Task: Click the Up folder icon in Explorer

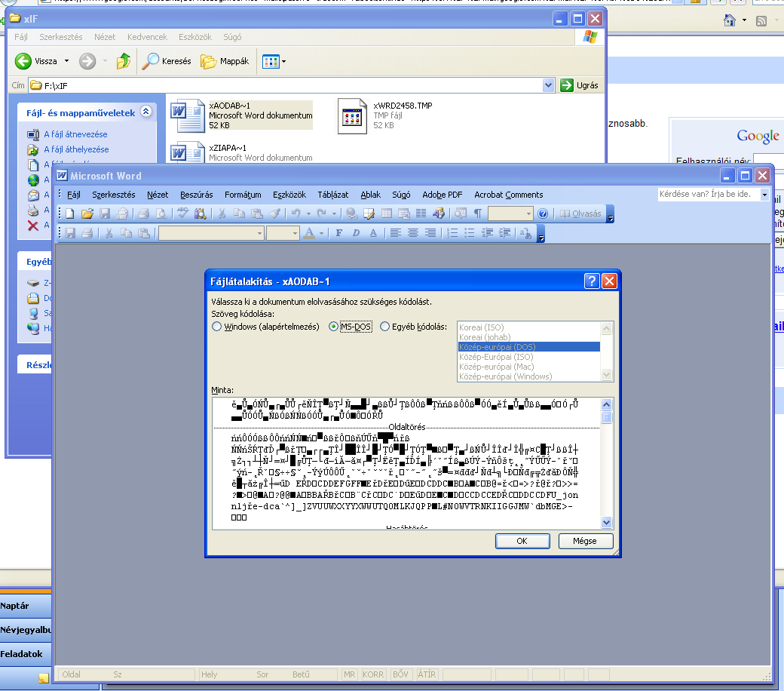Action: 124,61
